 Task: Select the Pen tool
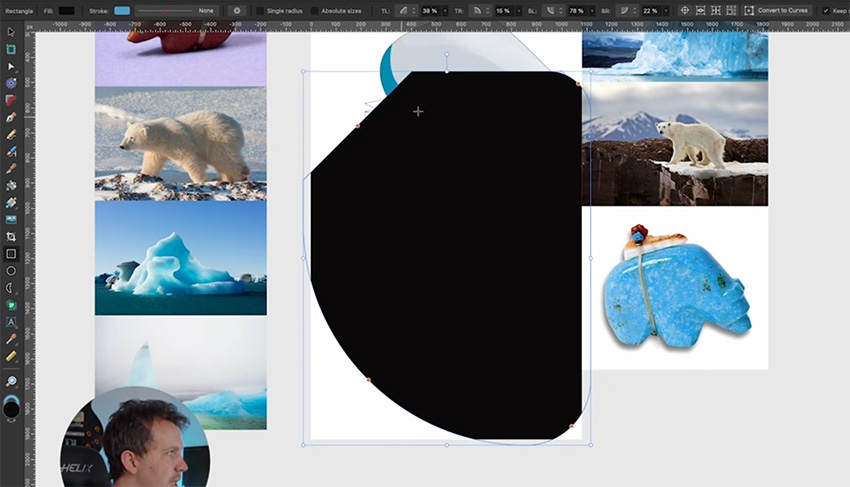[11, 117]
